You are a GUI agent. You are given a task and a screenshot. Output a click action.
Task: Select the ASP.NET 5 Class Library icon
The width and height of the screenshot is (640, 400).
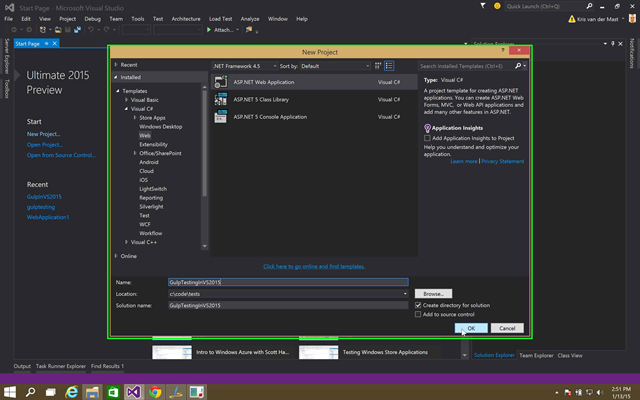222,99
